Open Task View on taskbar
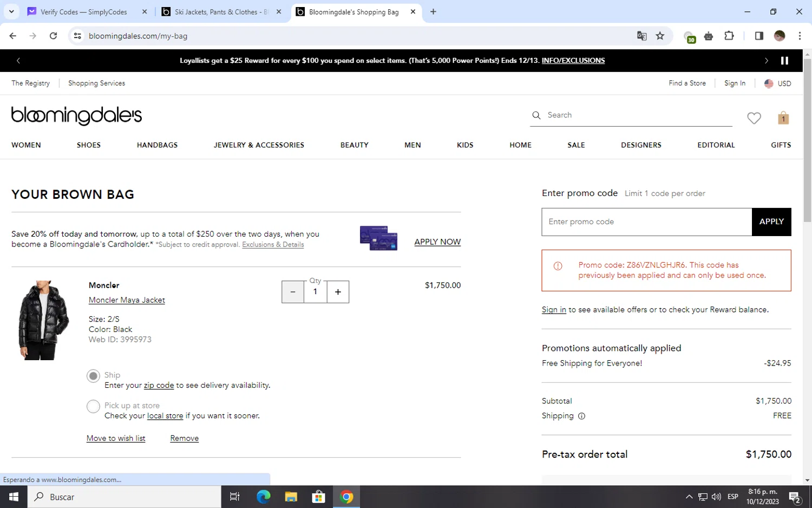The height and width of the screenshot is (508, 812). 234,497
